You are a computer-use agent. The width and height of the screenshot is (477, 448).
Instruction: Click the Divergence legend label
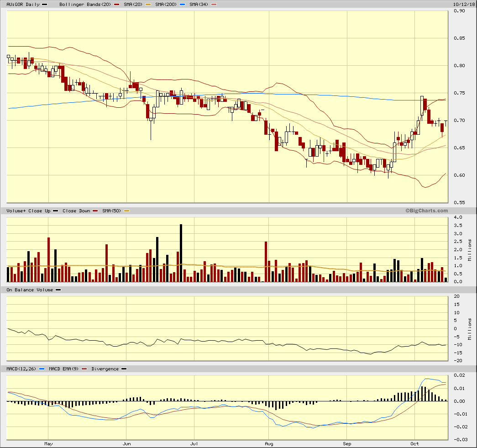(105, 369)
